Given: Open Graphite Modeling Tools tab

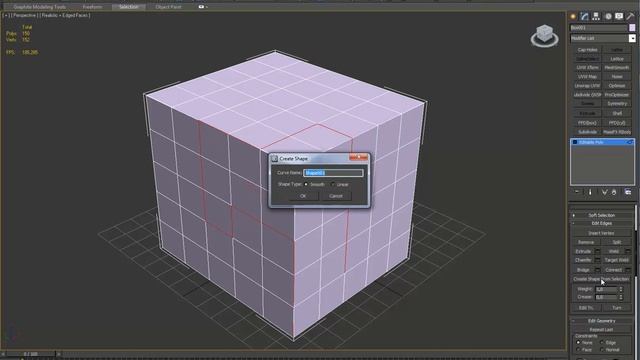Looking at the screenshot, I should 40,7.
